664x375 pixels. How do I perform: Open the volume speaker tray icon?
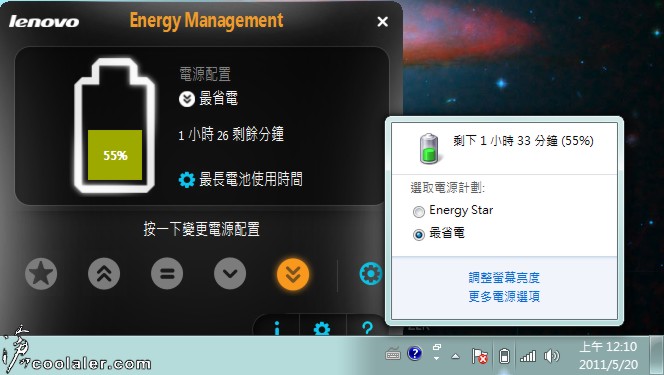pyautogui.click(x=551, y=356)
